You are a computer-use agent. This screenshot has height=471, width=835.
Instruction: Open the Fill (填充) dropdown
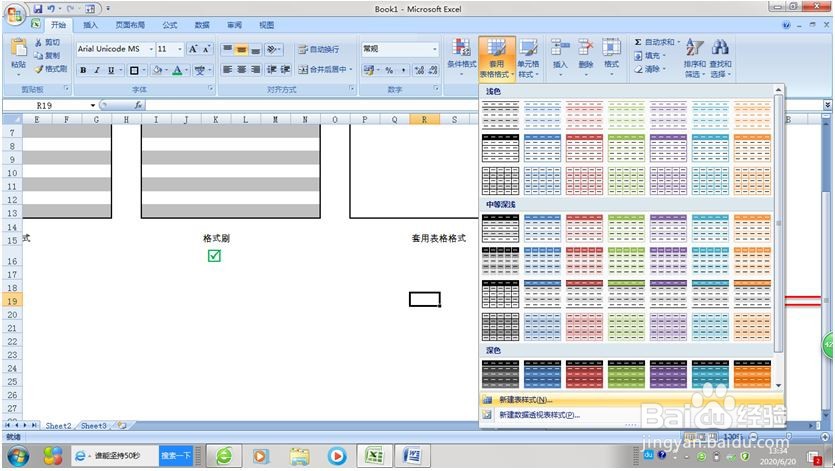[650, 55]
